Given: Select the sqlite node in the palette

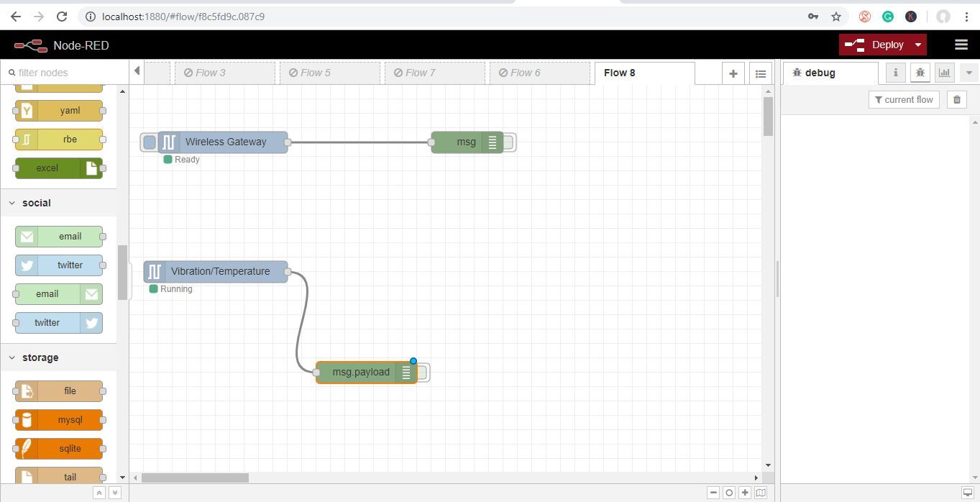Looking at the screenshot, I should 59,449.
